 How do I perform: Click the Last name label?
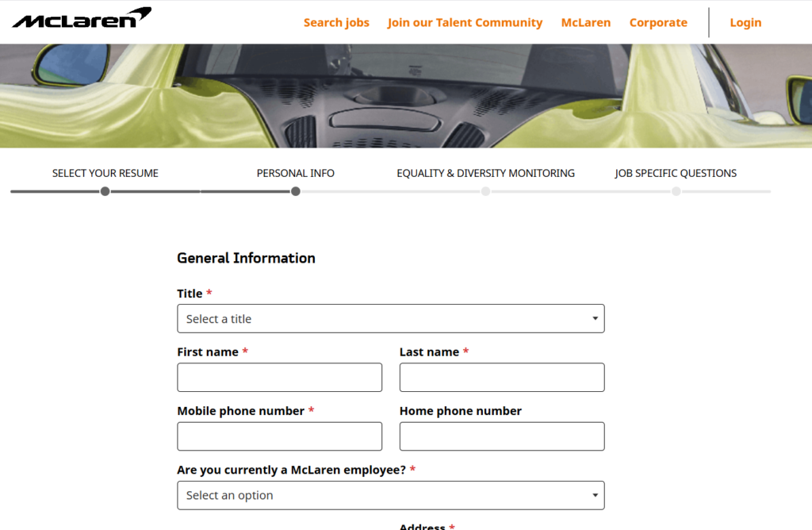click(x=429, y=352)
